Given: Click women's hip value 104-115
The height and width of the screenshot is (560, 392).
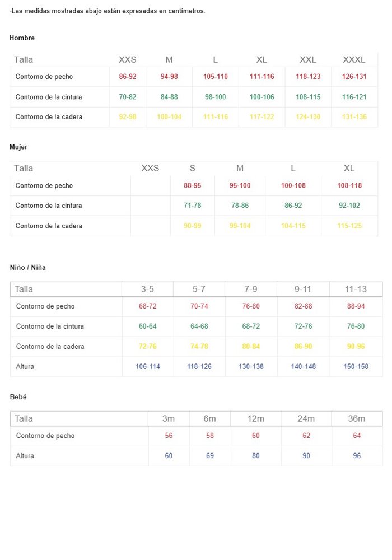Looking at the screenshot, I should click(293, 226).
